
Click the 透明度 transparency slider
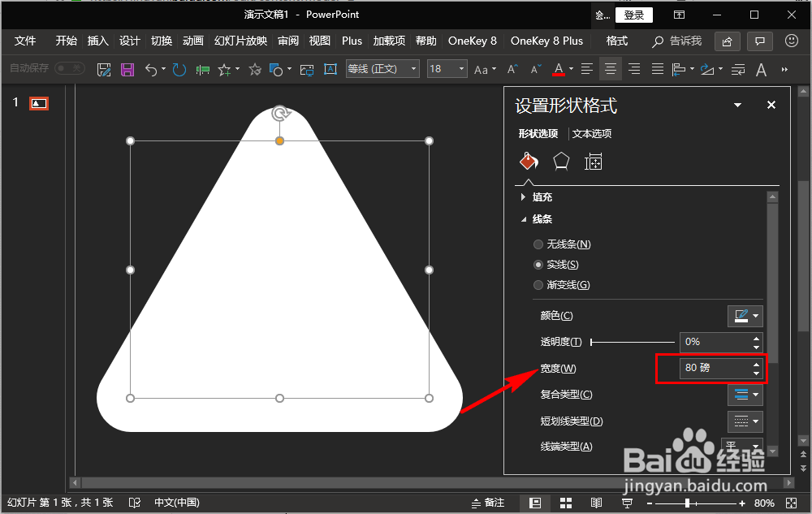pos(633,342)
